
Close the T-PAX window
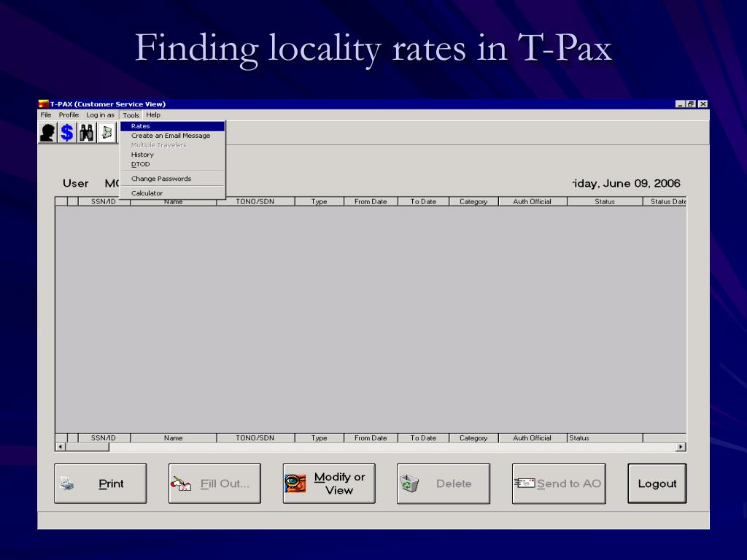point(703,104)
